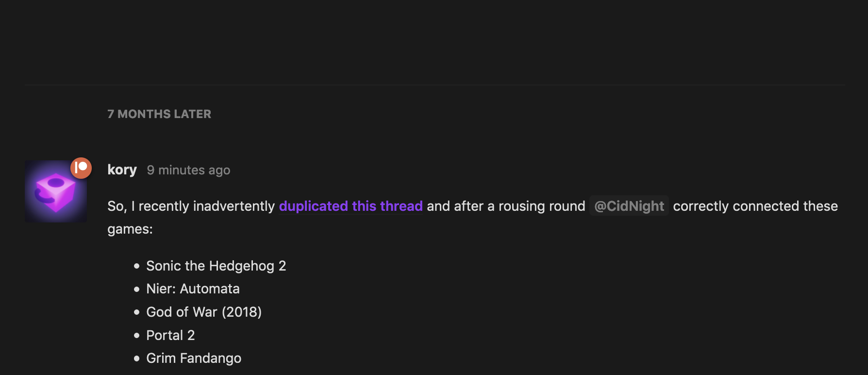
Task: Select the "Nier: Automata" list entry
Action: tap(193, 289)
